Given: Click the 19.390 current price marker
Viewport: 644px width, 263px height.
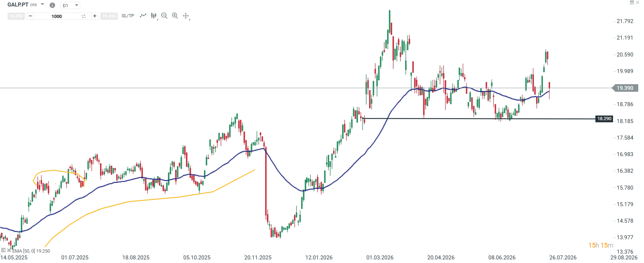Looking at the screenshot, I should 625,88.
